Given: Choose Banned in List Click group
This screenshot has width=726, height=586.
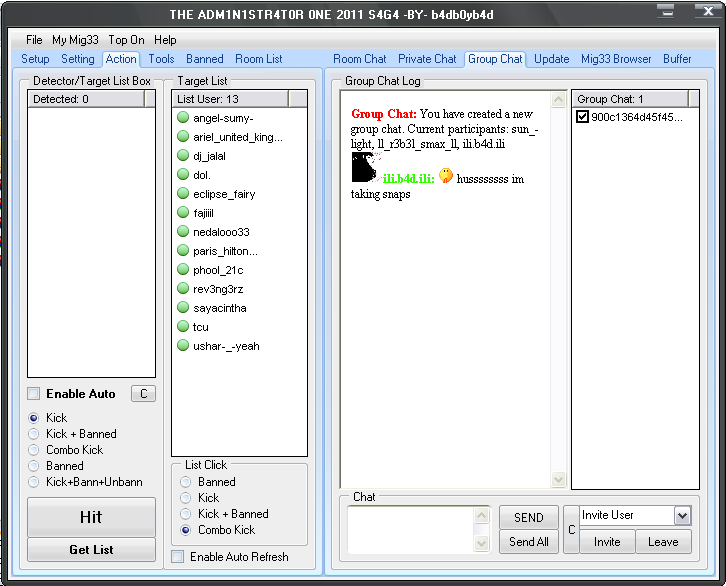Looking at the screenshot, I should [x=186, y=482].
